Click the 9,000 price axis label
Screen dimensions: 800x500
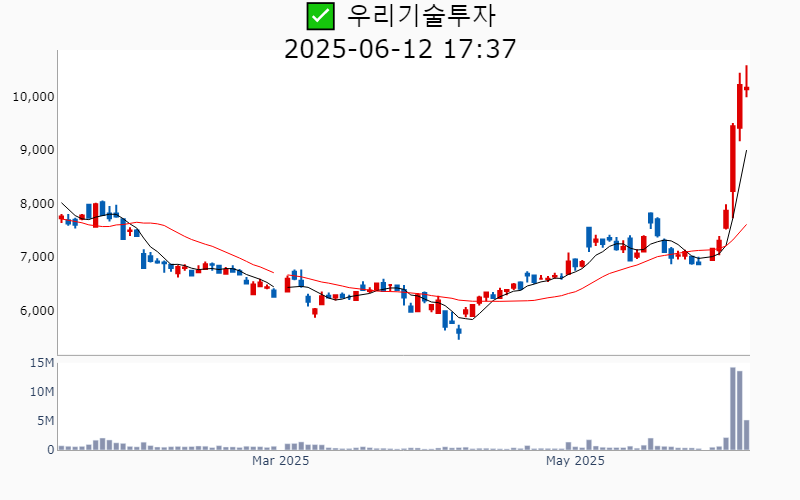click(x=37, y=149)
